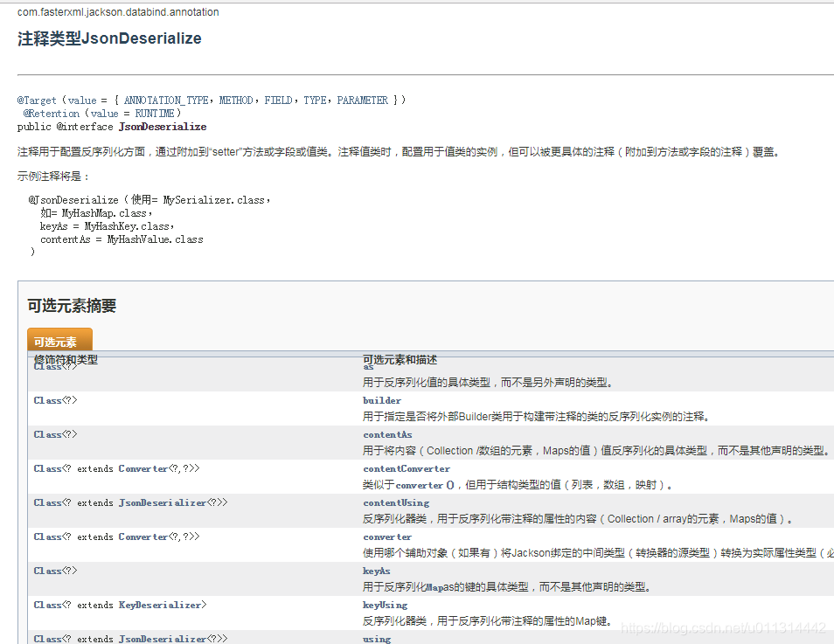Open the PARAMETER element type link
This screenshot has height=644, width=834.
click(x=362, y=100)
